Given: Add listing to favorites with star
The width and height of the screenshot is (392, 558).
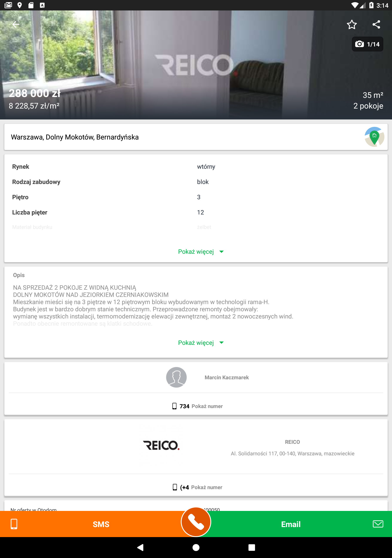Looking at the screenshot, I should [x=351, y=25].
